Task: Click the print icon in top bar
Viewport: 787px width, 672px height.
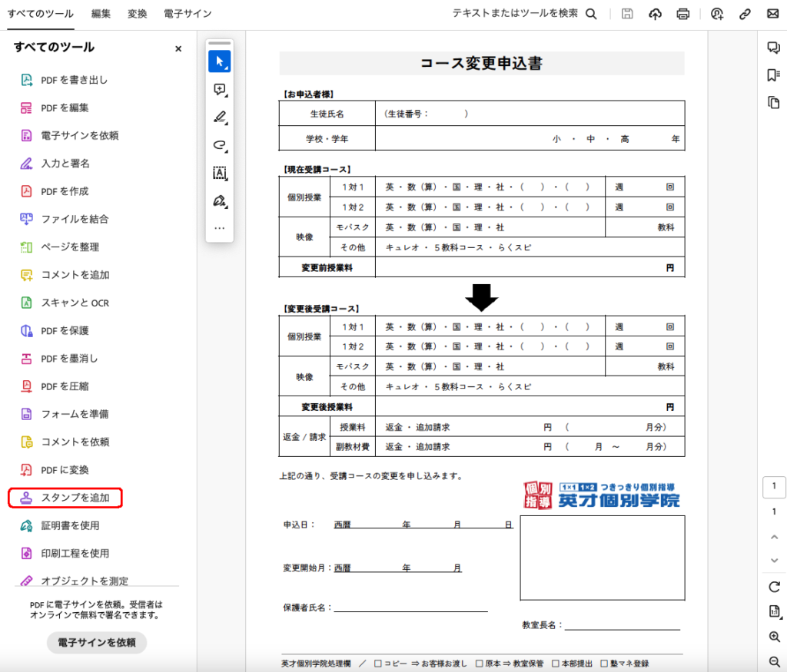Action: point(682,14)
